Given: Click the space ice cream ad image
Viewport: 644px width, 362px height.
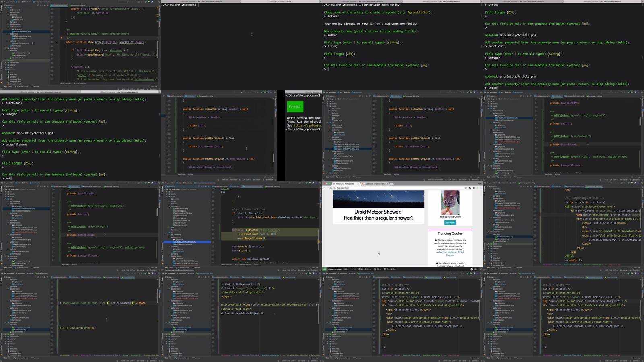Looking at the screenshot, I should pos(450,202).
